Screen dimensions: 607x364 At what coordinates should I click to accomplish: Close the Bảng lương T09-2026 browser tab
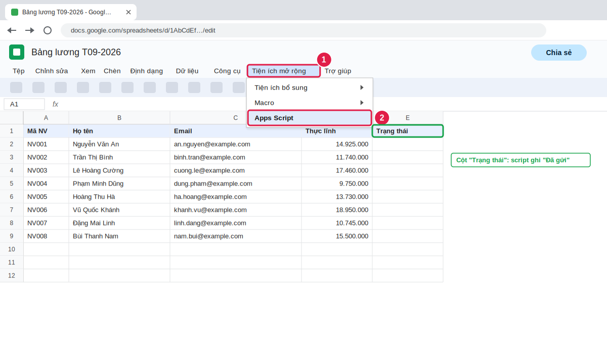point(128,12)
